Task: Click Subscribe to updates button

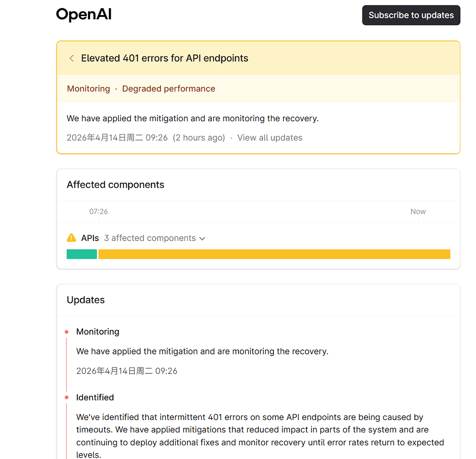Action: click(411, 15)
